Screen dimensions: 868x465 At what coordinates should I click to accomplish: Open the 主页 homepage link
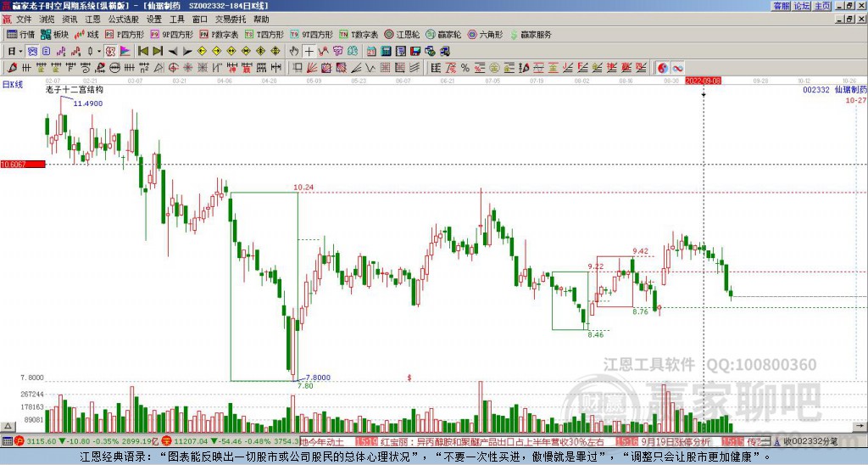[x=822, y=6]
